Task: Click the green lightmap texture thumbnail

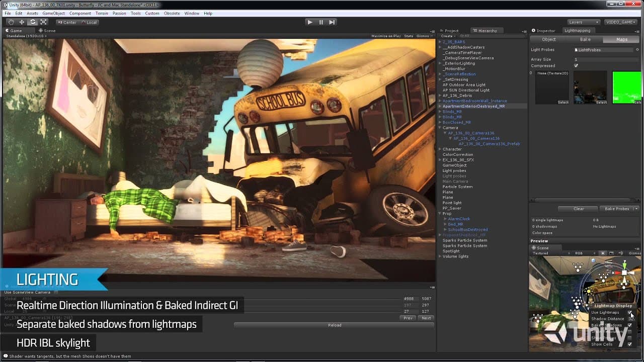Action: (x=627, y=87)
